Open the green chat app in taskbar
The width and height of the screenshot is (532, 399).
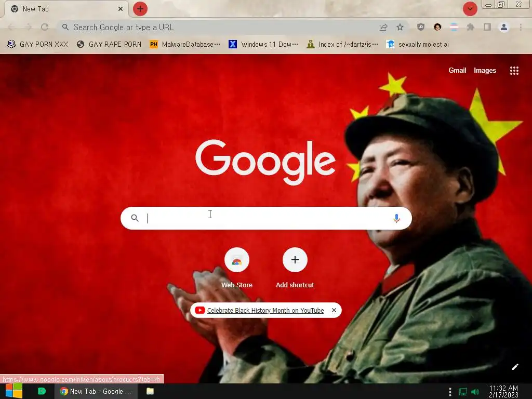pyautogui.click(x=42, y=391)
